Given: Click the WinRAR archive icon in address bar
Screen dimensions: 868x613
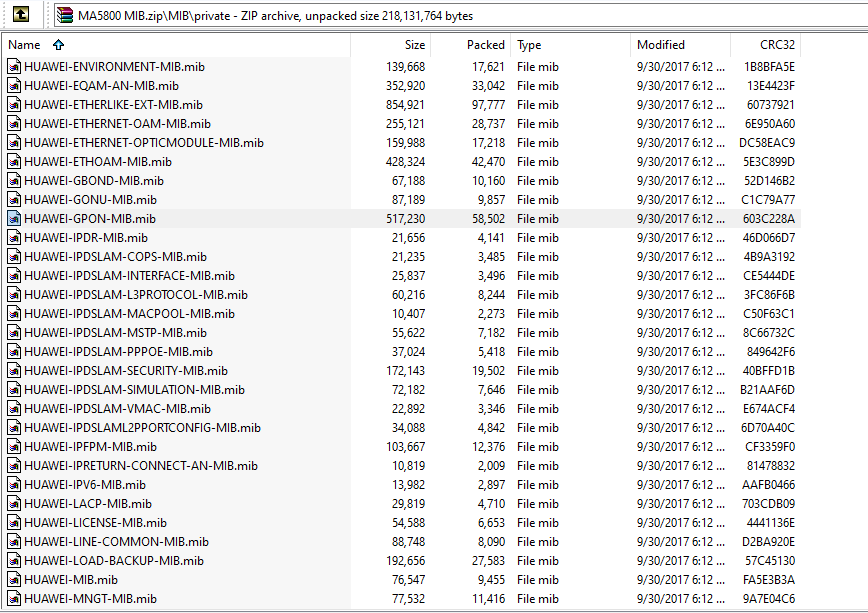Looking at the screenshot, I should click(x=65, y=16).
